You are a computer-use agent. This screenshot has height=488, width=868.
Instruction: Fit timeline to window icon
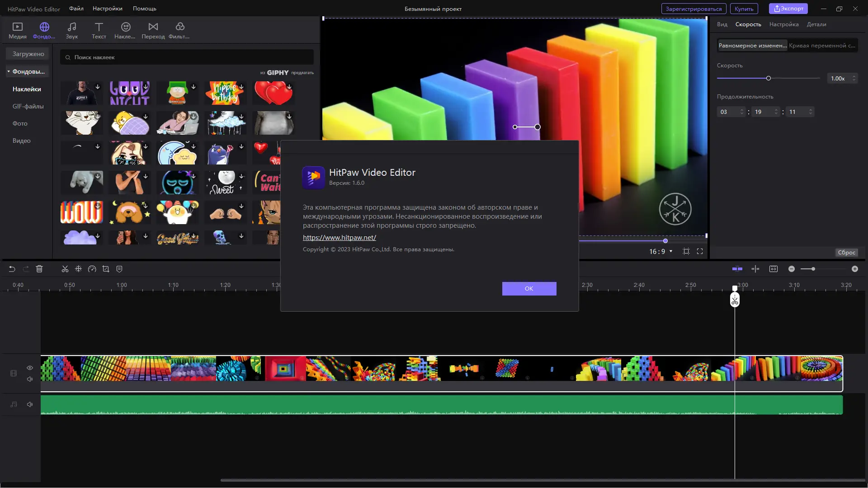point(774,269)
